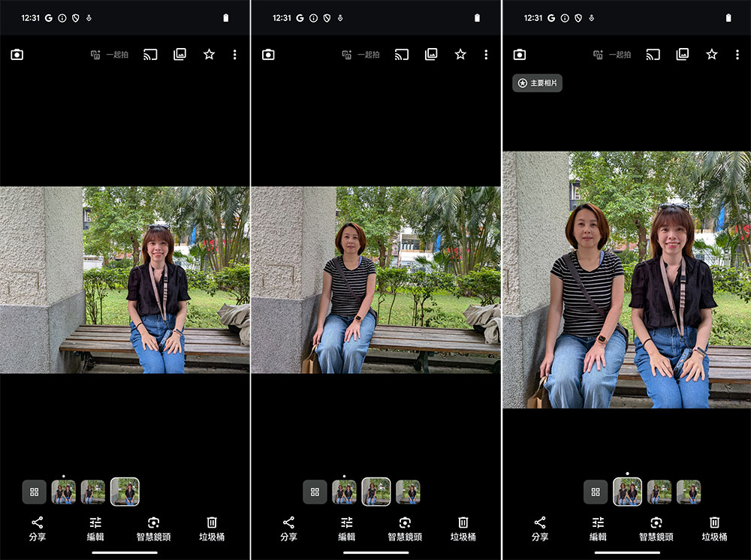The image size is (751, 560).
Task: Tap 智慧鏡頭 Lens icon in the left screen
Action: [154, 528]
